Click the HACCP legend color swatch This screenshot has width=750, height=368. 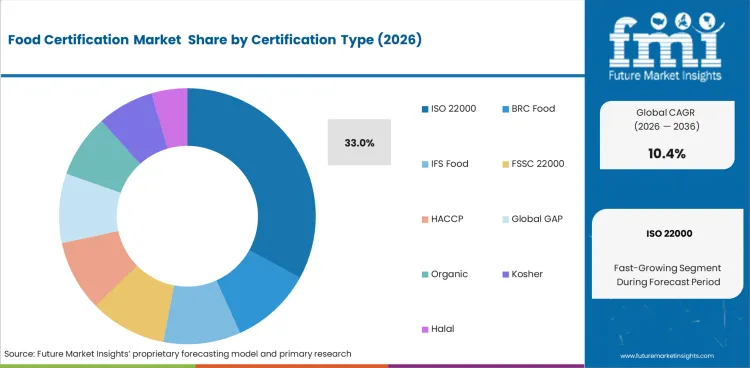[x=425, y=220]
